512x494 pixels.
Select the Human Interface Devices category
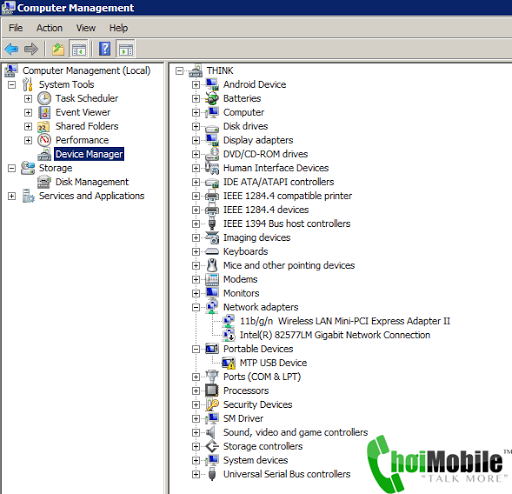point(276,168)
